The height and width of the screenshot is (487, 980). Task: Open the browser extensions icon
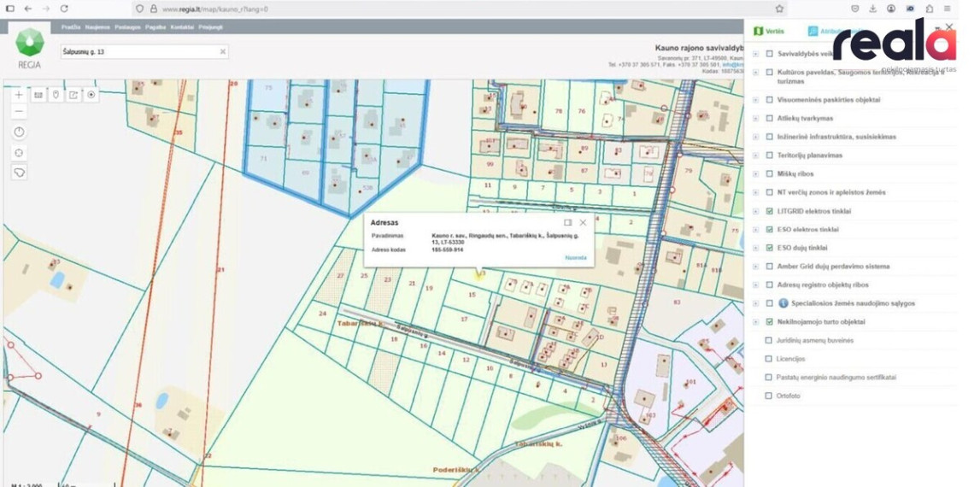pyautogui.click(x=930, y=9)
